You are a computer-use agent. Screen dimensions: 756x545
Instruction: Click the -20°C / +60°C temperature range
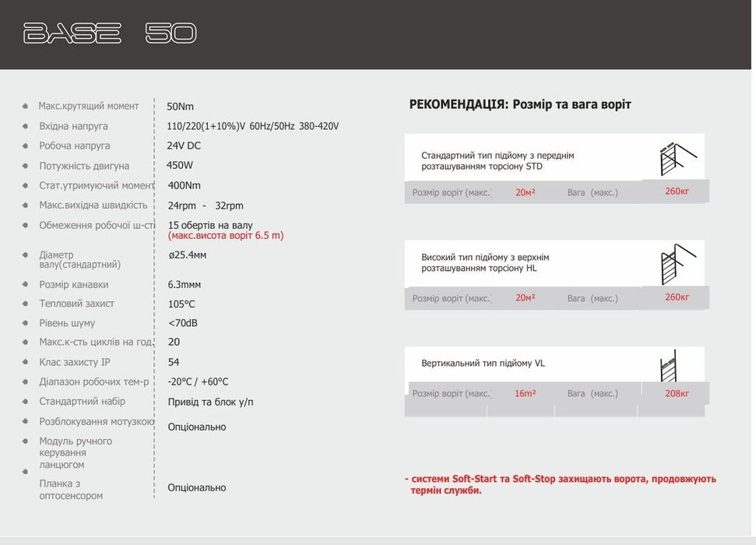198,381
